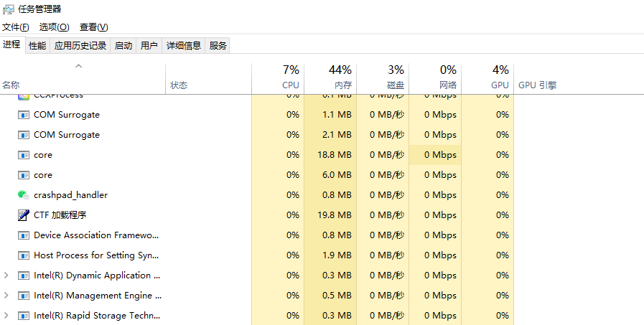Switch to the 性能 tab
This screenshot has width=644, height=325.
coord(37,46)
